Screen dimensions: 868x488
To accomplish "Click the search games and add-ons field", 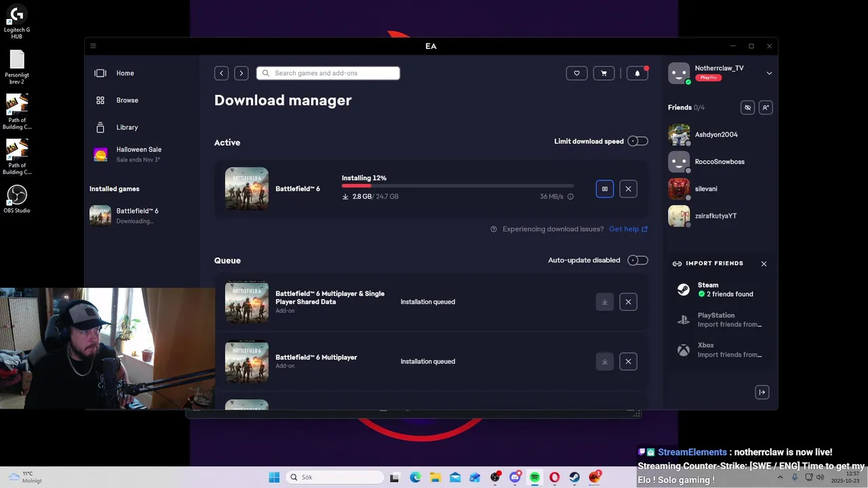I will point(328,73).
